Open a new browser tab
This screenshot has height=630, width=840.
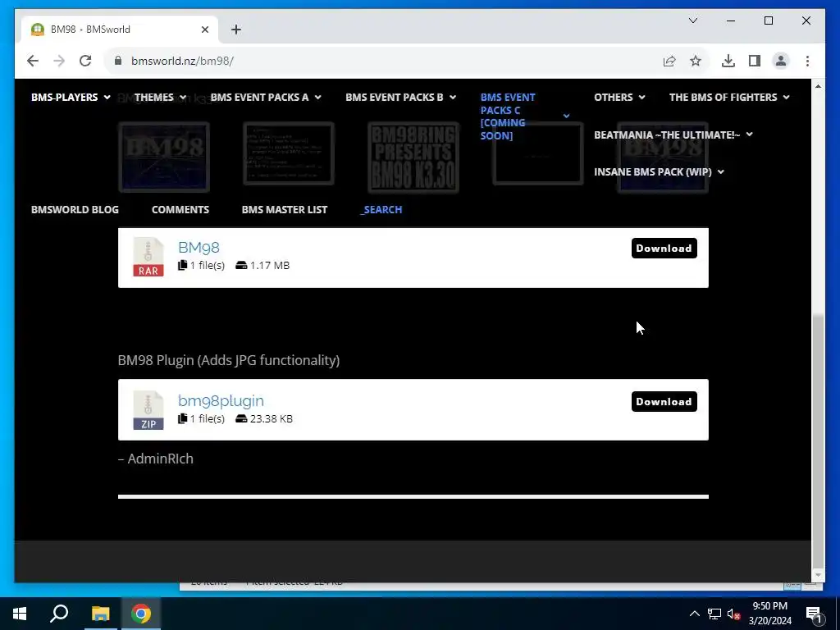pos(236,30)
